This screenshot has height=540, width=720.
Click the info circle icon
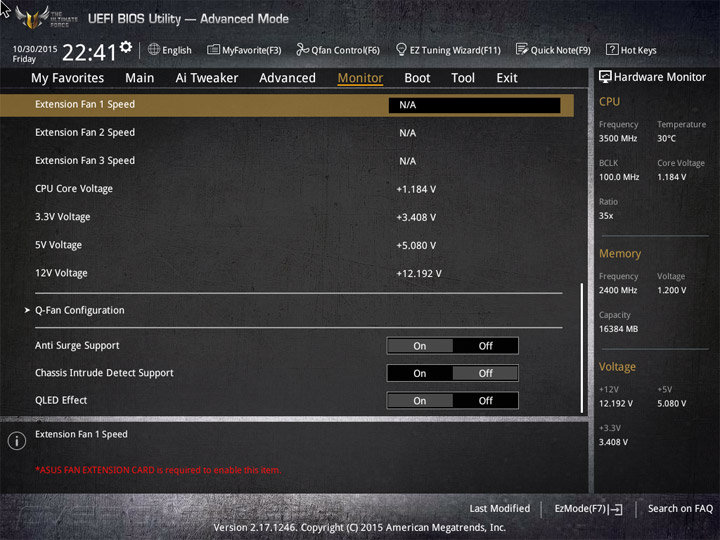point(17,441)
